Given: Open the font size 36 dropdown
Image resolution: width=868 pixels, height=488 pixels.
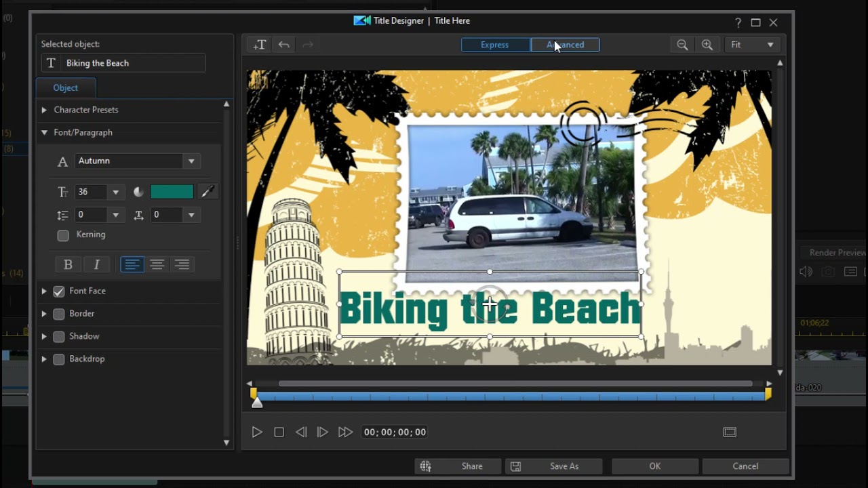Looking at the screenshot, I should point(115,192).
